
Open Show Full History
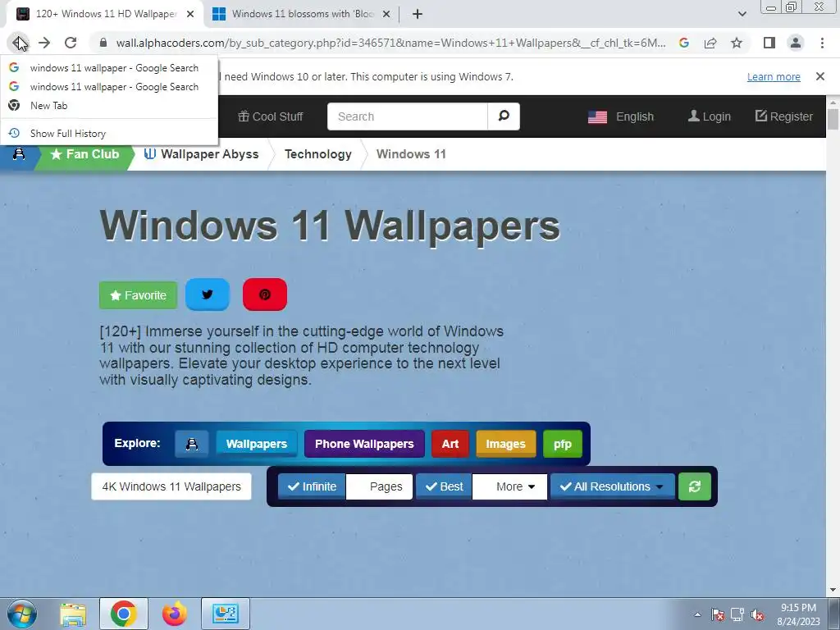pos(109,134)
